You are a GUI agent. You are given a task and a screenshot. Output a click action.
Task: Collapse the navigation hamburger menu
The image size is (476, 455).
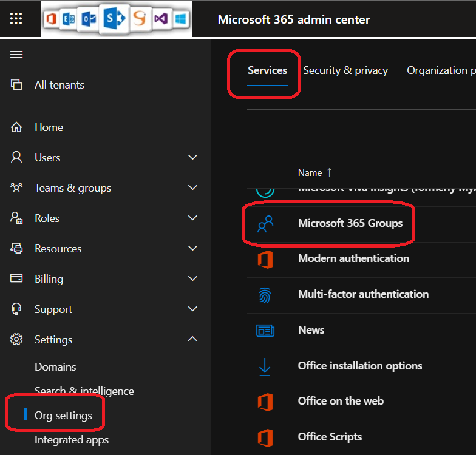tap(16, 55)
